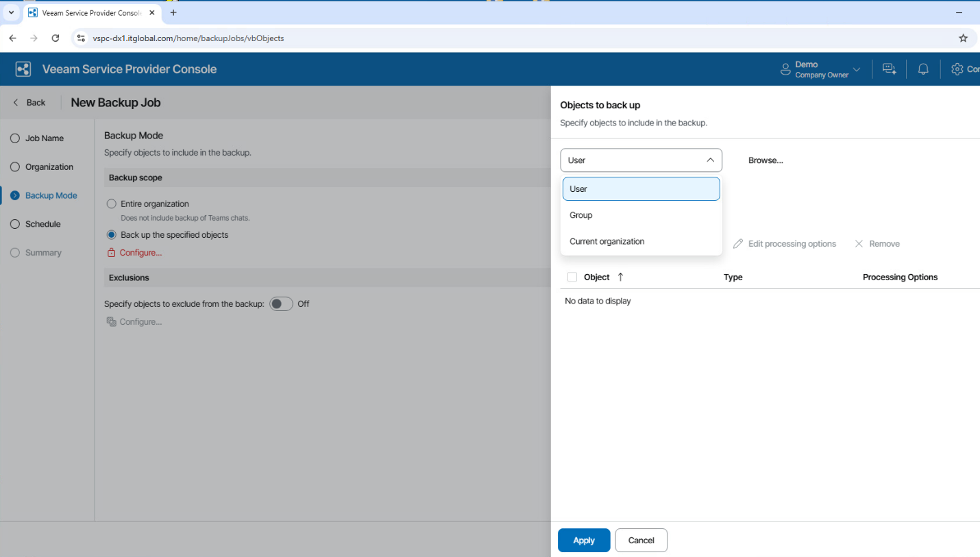Tick the select-all checkbox in the table header
The height and width of the screenshot is (557, 980).
point(572,277)
